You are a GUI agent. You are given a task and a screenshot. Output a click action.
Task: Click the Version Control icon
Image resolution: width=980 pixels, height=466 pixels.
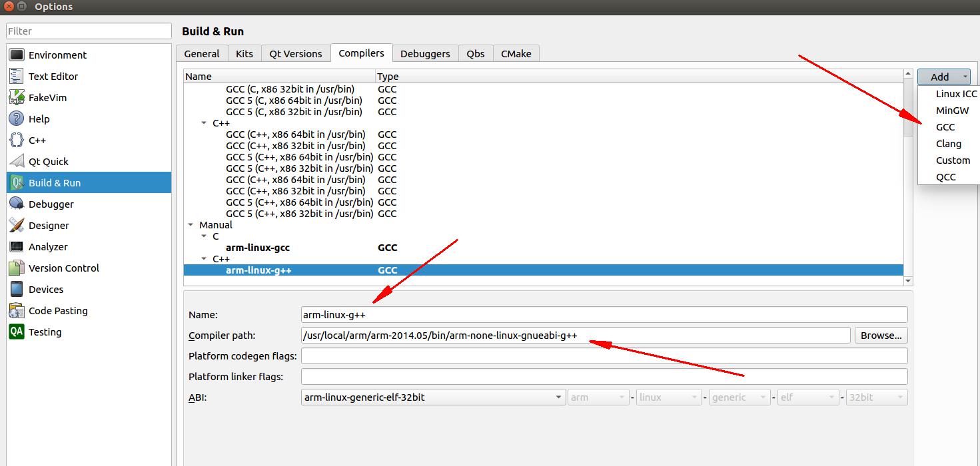17,268
